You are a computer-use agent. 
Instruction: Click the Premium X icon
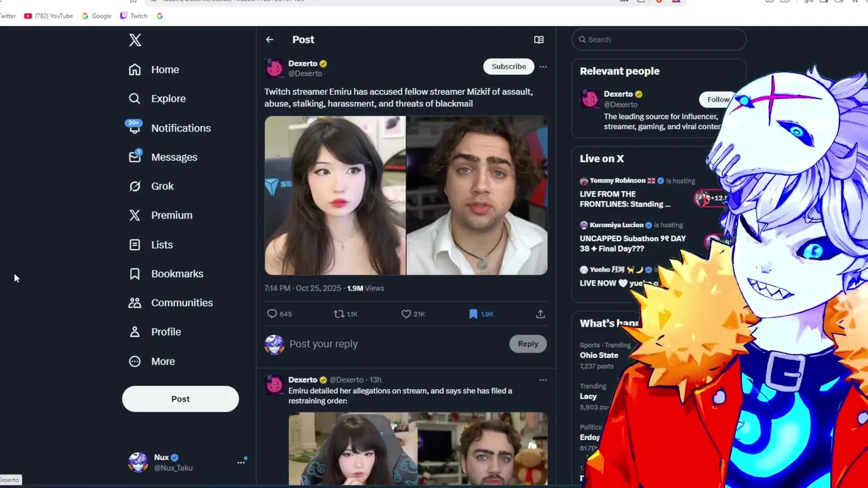click(135, 216)
